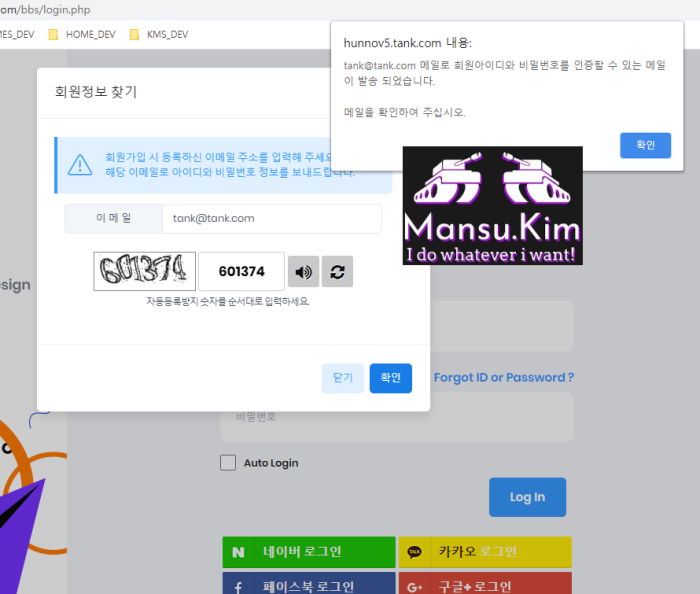Image resolution: width=700 pixels, height=594 pixels.
Task: Choose 구글+ 로그인 social login
Action: [485, 583]
